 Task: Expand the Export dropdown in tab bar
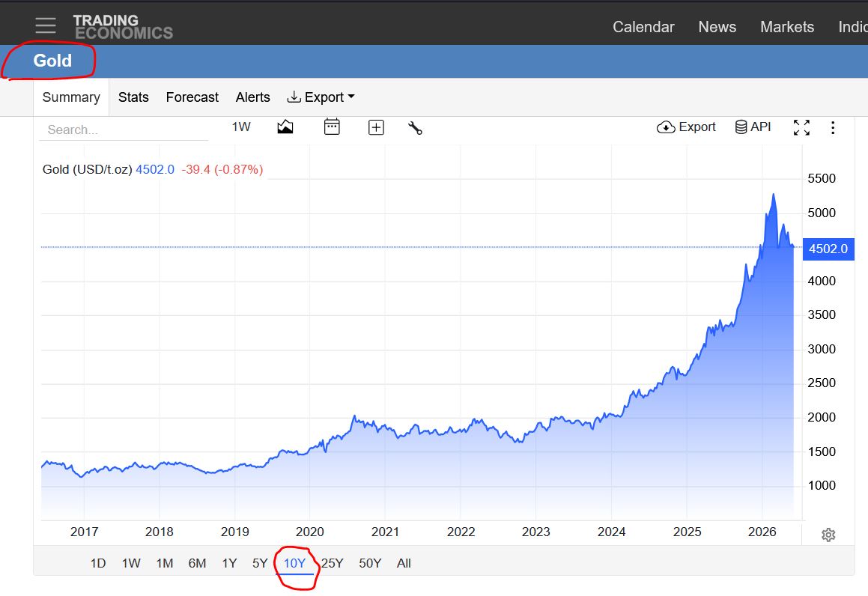click(321, 97)
